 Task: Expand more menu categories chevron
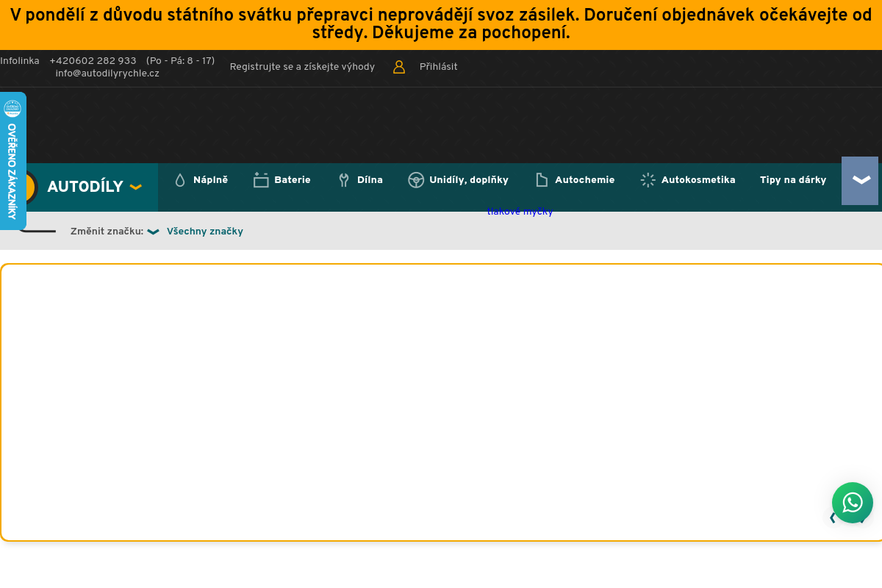[860, 181]
